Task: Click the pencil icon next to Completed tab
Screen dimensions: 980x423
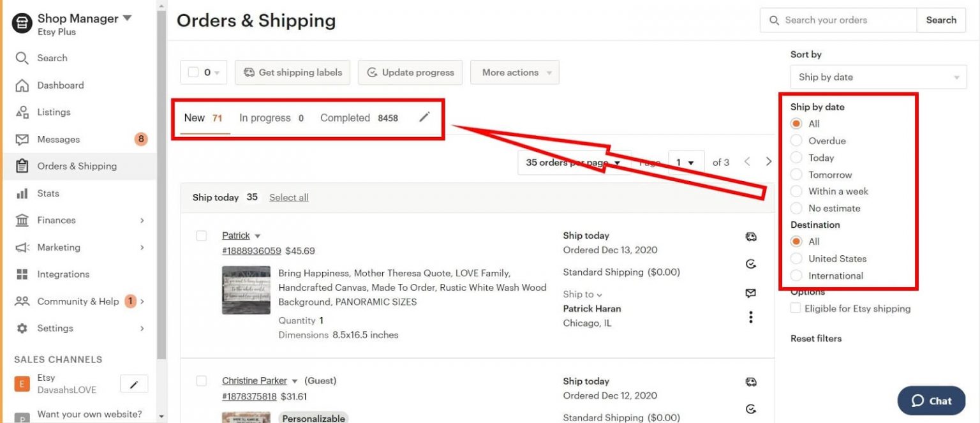Action: (424, 117)
